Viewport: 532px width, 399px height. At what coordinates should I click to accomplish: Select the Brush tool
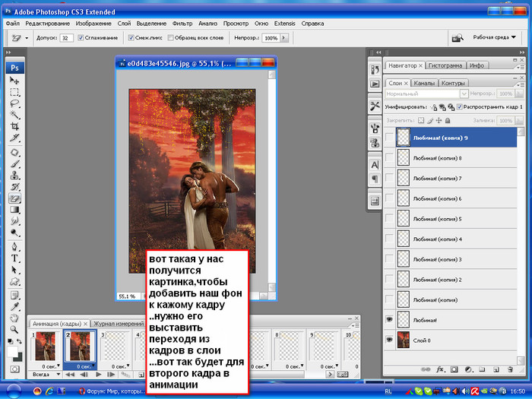coord(14,164)
